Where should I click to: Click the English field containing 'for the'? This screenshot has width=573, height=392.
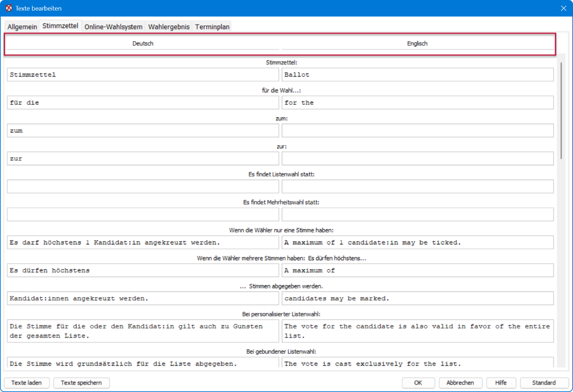pos(418,103)
